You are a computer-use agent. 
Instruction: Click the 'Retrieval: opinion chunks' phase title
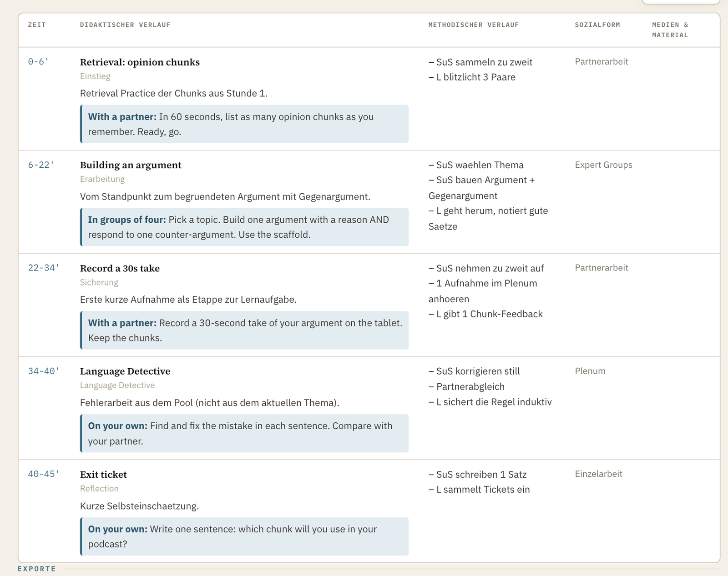coord(140,62)
